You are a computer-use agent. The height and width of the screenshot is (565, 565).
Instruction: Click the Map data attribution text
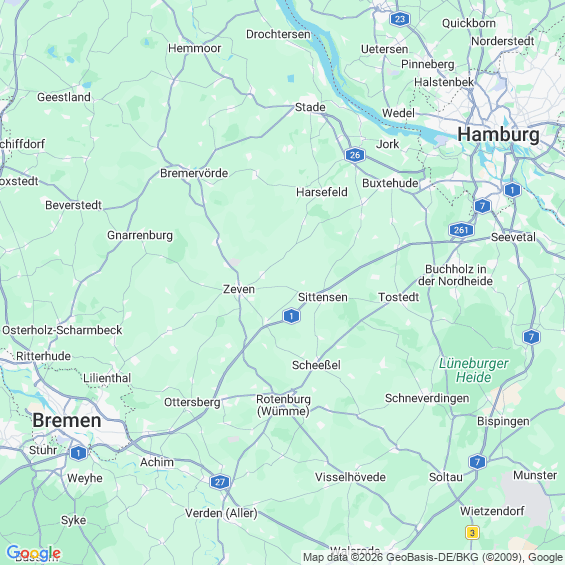433,557
